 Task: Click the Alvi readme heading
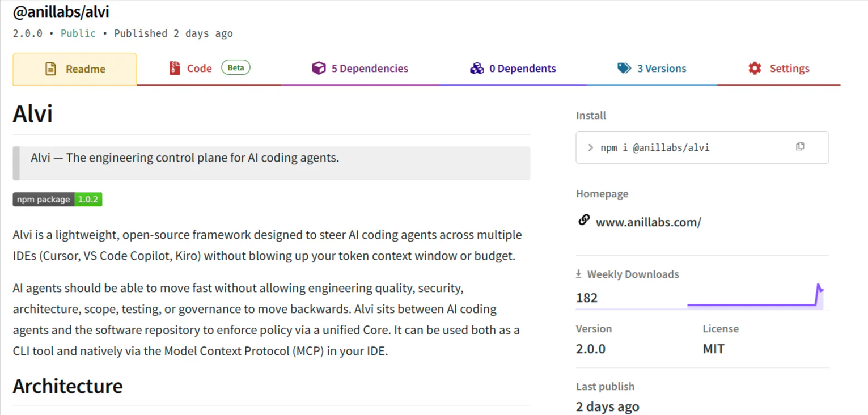33,114
